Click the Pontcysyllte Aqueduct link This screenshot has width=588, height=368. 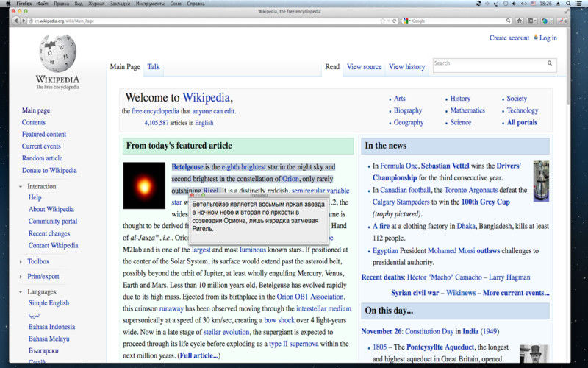pos(440,347)
